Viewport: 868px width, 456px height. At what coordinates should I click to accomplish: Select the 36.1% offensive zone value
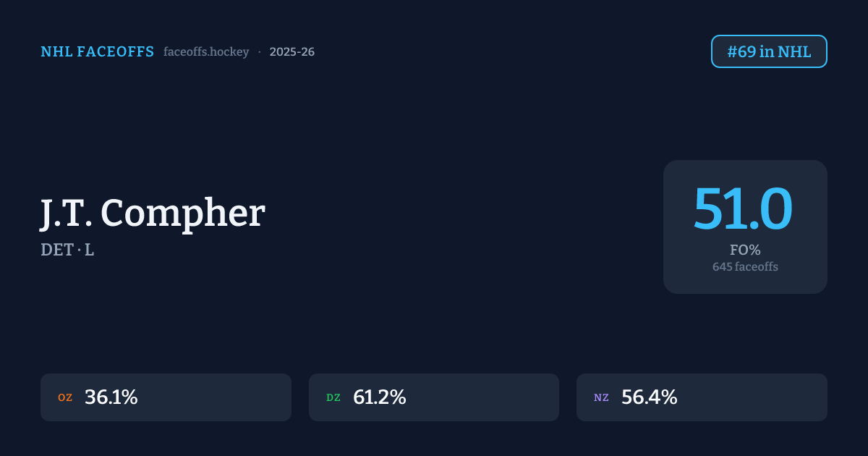111,397
